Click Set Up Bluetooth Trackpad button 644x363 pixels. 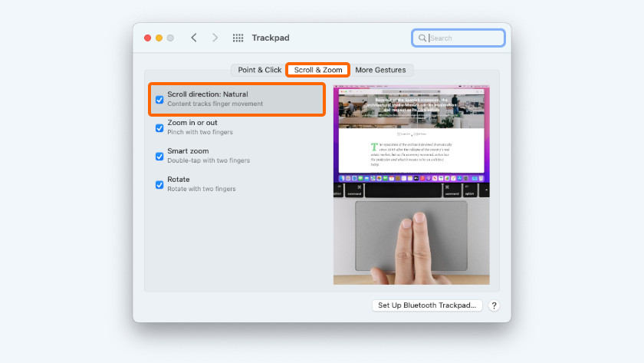pyautogui.click(x=428, y=305)
